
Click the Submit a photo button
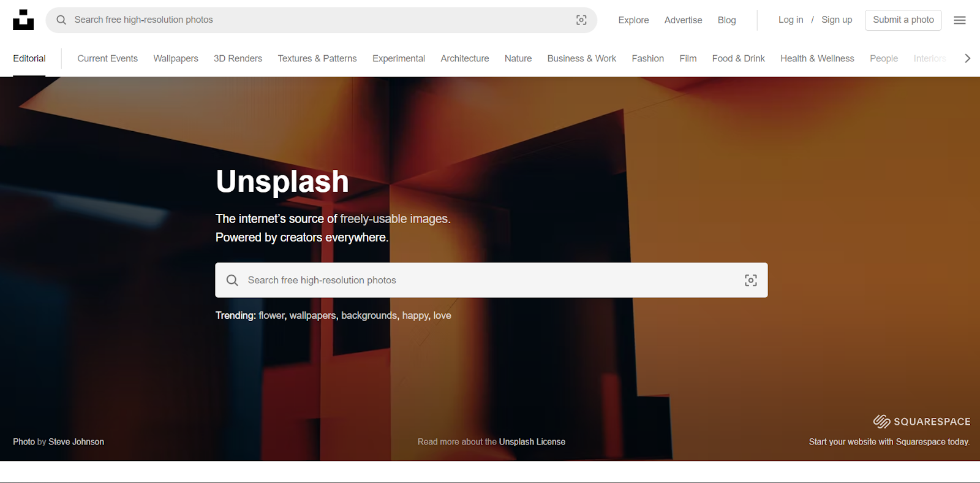pyautogui.click(x=903, y=20)
